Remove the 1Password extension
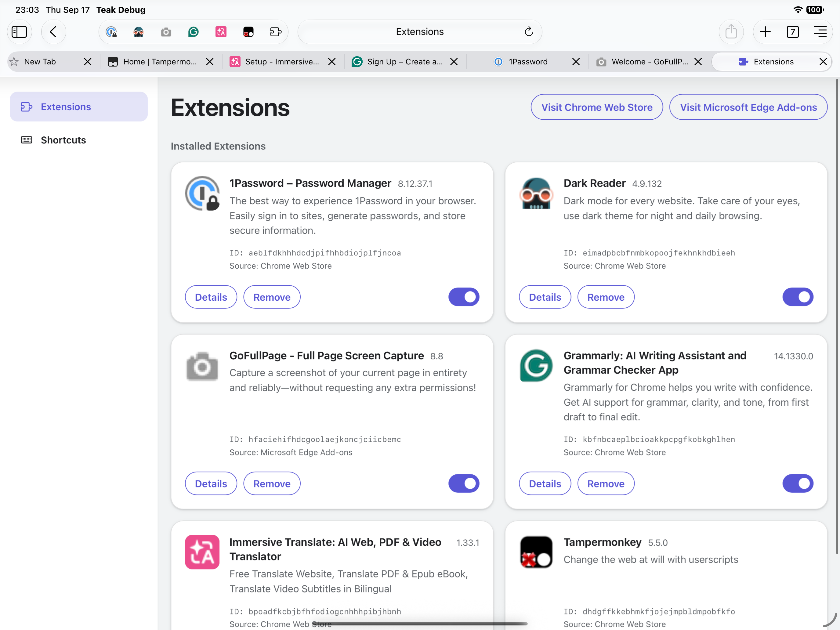840x630 pixels. coord(272,297)
